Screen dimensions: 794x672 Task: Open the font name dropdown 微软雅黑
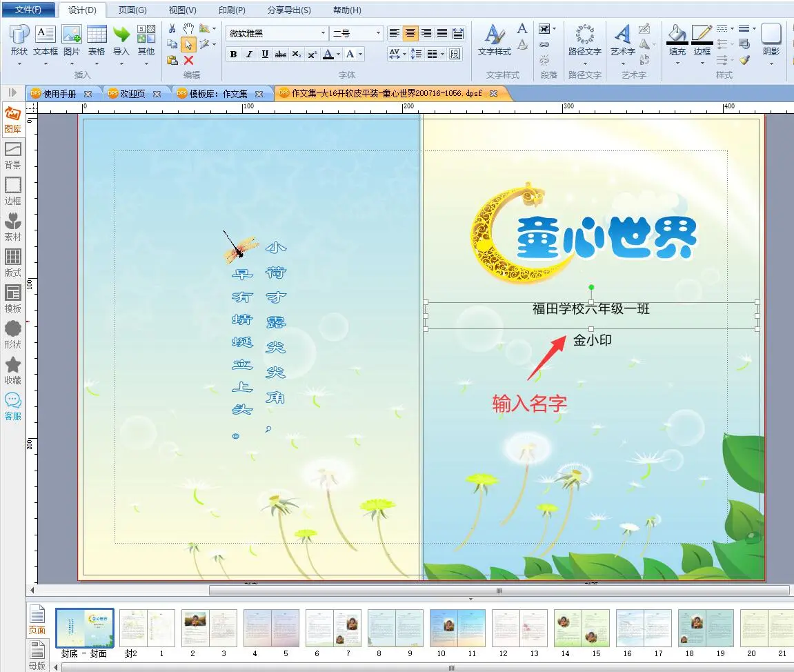(x=323, y=33)
